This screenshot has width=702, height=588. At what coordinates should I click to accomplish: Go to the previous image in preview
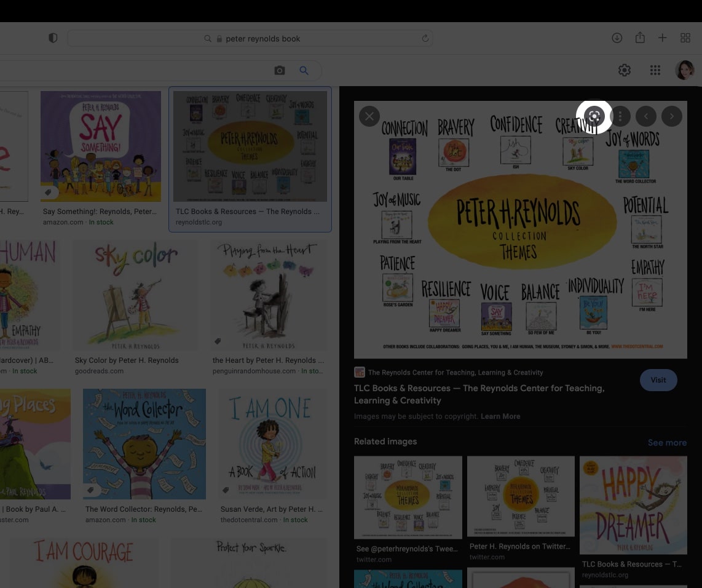click(645, 116)
